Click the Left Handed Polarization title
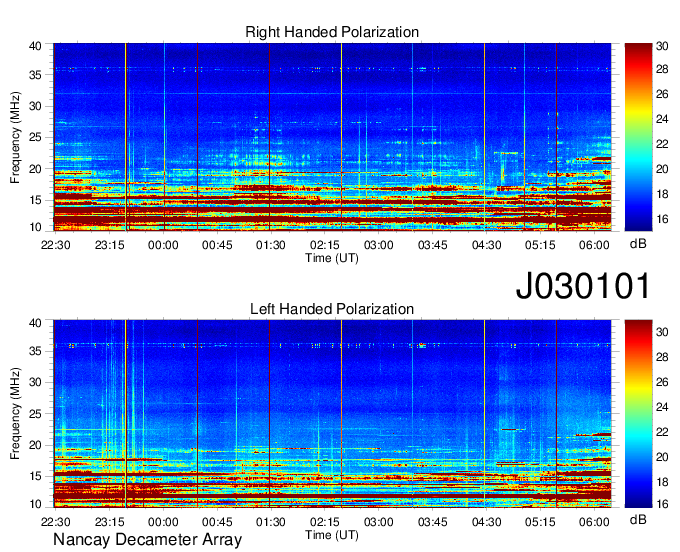Image resolution: width=680 pixels, height=552 pixels. pos(332,309)
